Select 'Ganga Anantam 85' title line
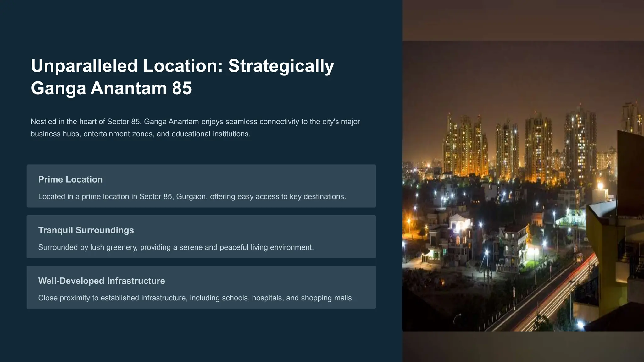The width and height of the screenshot is (644, 362). point(111,88)
